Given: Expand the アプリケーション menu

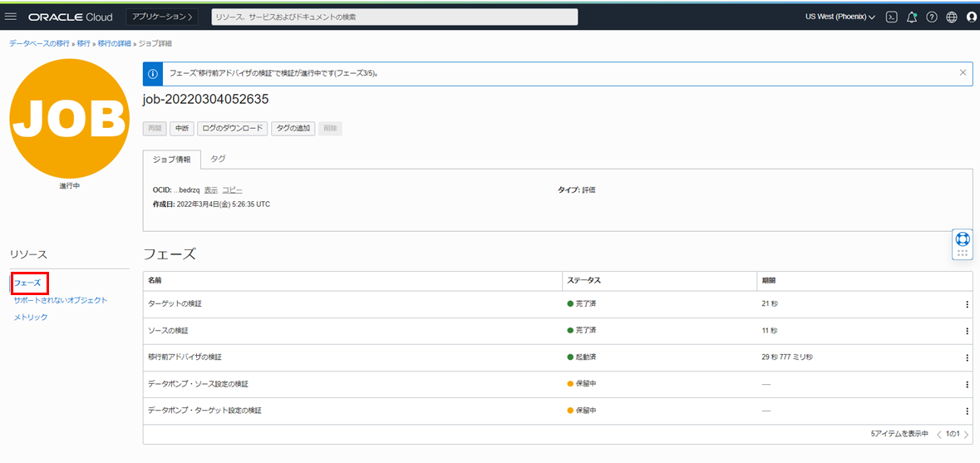Looking at the screenshot, I should [x=162, y=17].
